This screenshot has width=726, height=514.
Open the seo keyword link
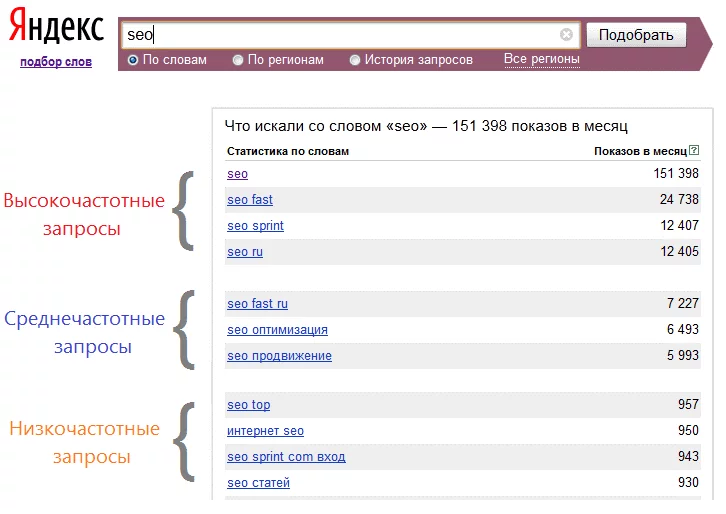tap(238, 174)
